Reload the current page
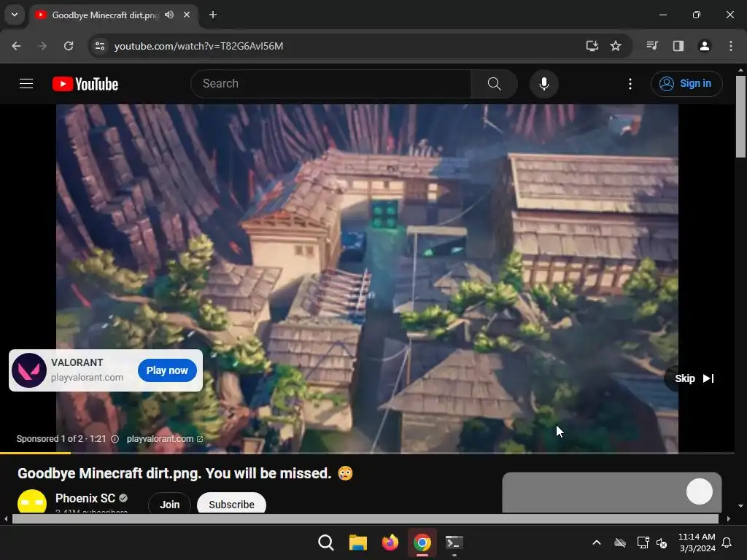 coord(69,46)
